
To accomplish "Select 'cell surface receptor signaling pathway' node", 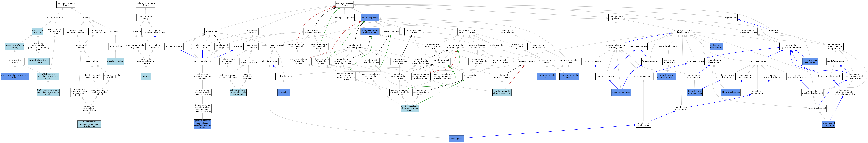I will (x=202, y=76).
